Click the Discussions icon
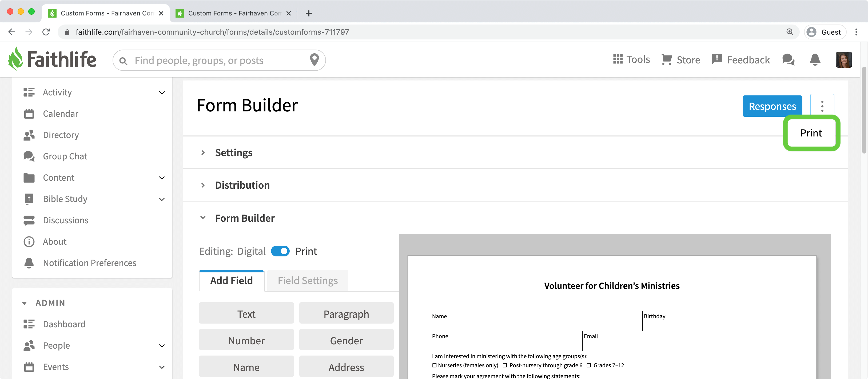 [29, 220]
